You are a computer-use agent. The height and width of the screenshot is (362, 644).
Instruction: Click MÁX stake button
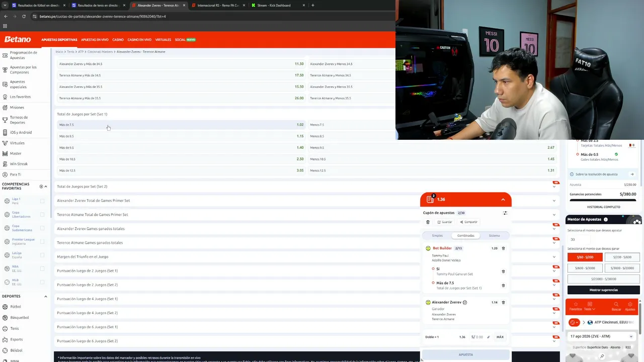500,337
